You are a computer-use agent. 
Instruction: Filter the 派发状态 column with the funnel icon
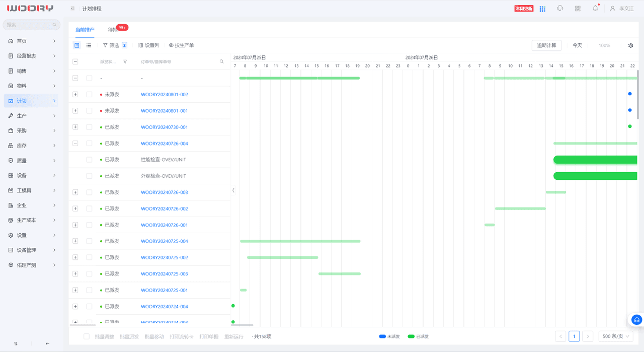pyautogui.click(x=125, y=61)
